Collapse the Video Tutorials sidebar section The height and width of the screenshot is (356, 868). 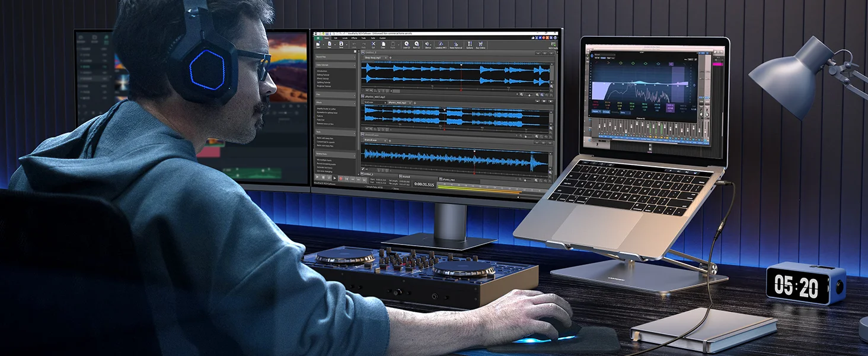pos(355,65)
